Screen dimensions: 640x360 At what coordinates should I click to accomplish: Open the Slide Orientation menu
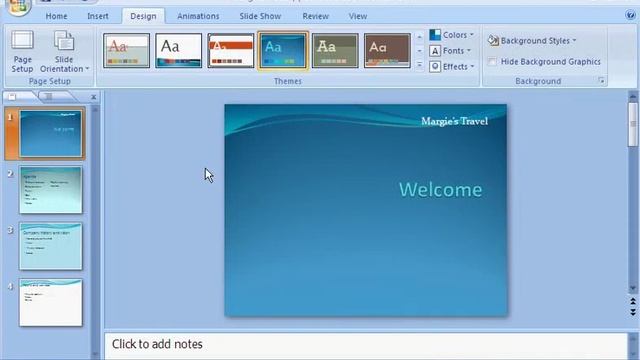(x=64, y=52)
